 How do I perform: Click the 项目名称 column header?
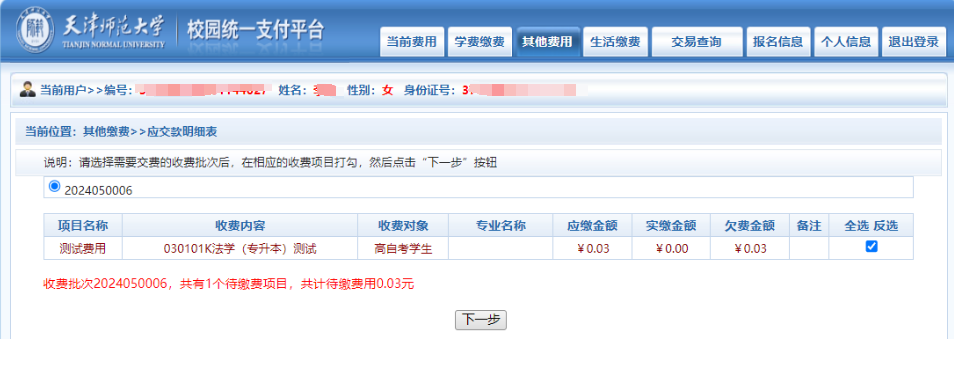(83, 226)
